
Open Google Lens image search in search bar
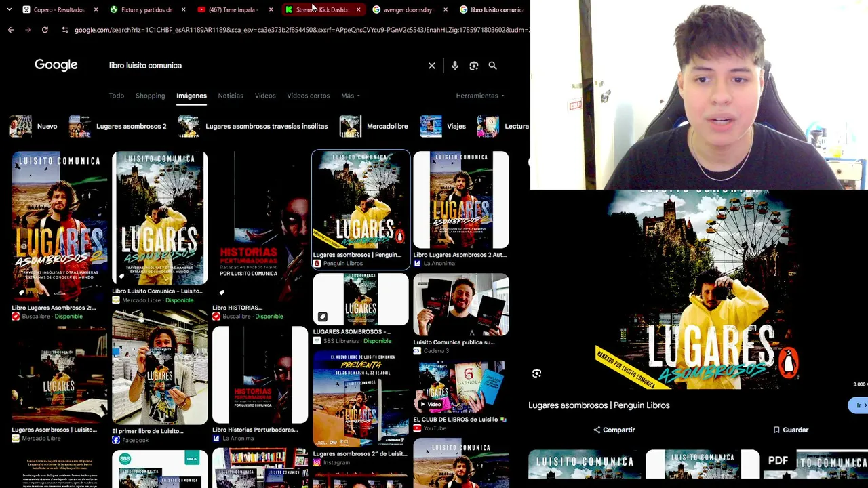pos(474,66)
